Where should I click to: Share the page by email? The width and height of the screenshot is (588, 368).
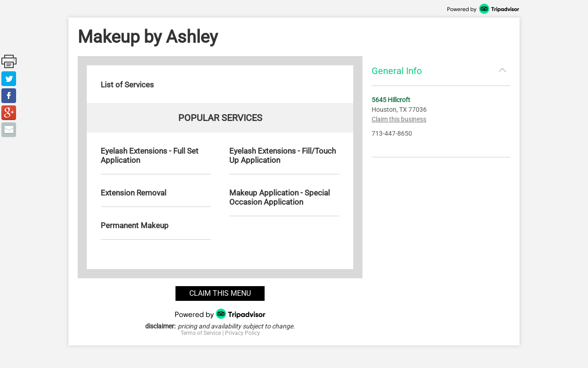9,130
